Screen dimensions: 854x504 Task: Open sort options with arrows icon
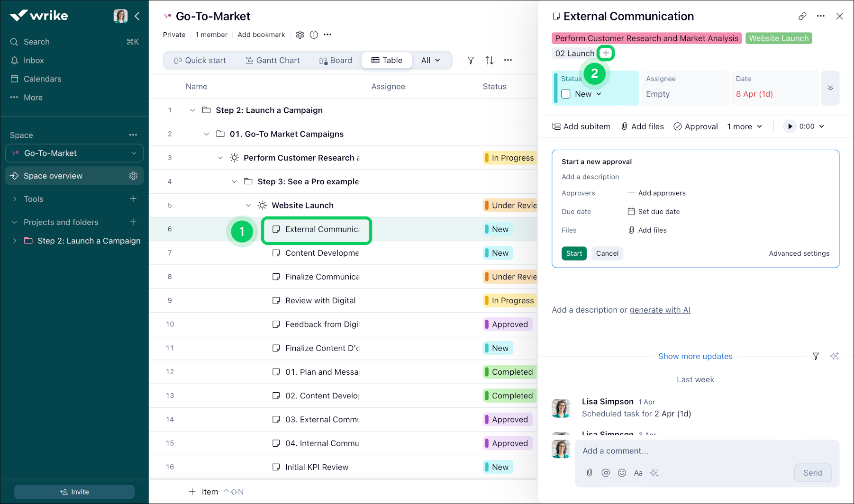coord(490,60)
